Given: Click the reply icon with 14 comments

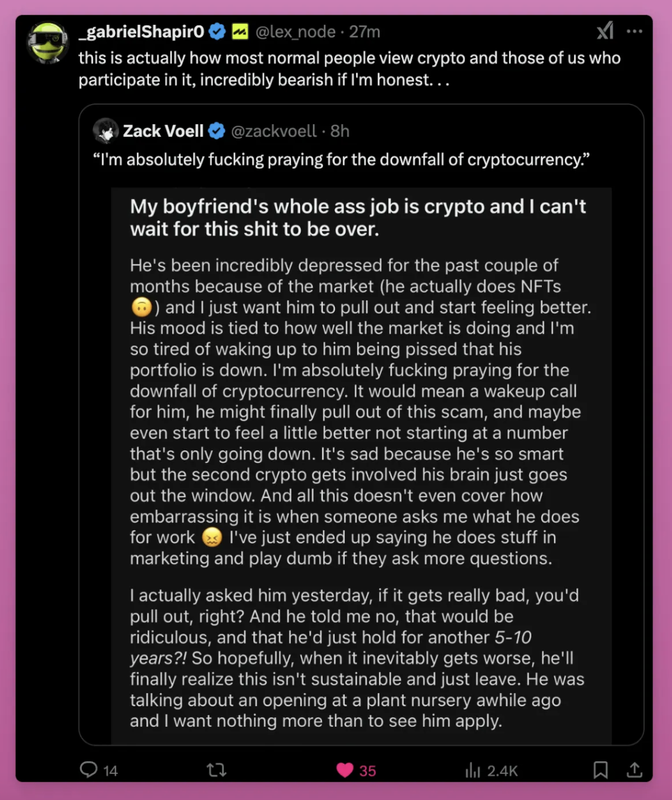Looking at the screenshot, I should 89,770.
